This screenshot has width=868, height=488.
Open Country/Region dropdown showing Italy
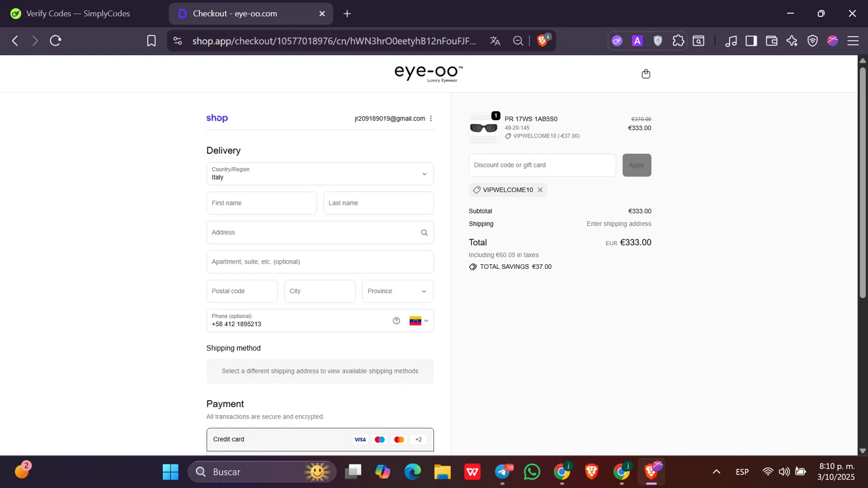tap(320, 173)
